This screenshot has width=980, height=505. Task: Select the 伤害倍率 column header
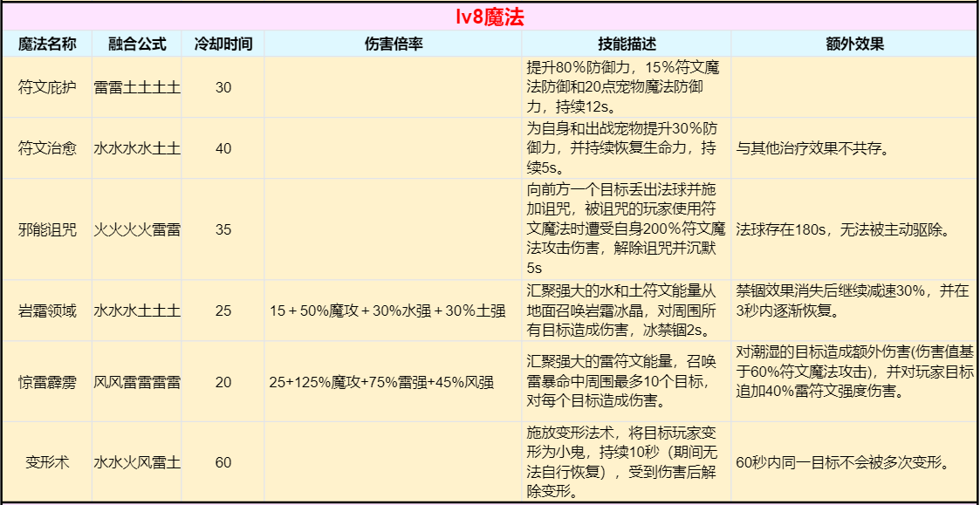pos(393,44)
